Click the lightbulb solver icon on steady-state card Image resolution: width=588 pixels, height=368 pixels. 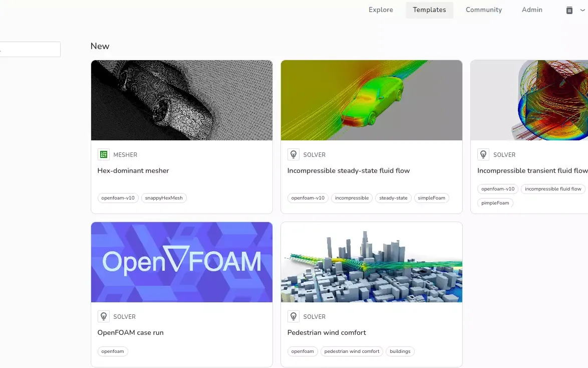click(293, 154)
